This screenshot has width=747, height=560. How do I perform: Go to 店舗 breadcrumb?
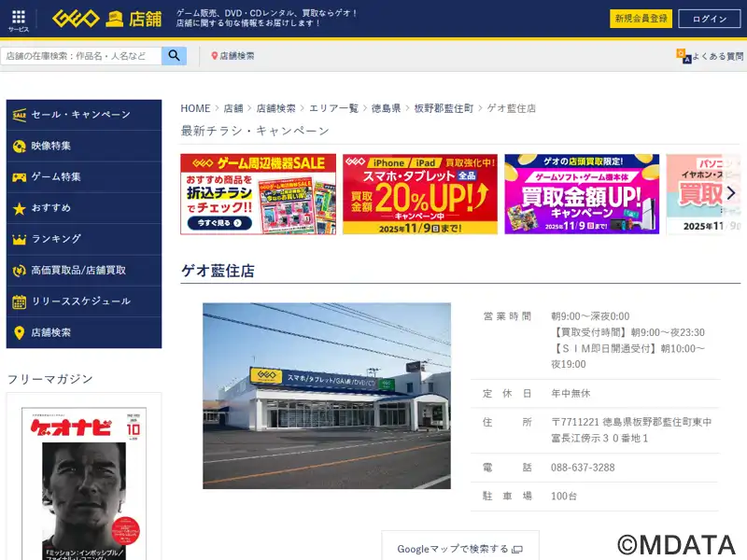(233, 108)
